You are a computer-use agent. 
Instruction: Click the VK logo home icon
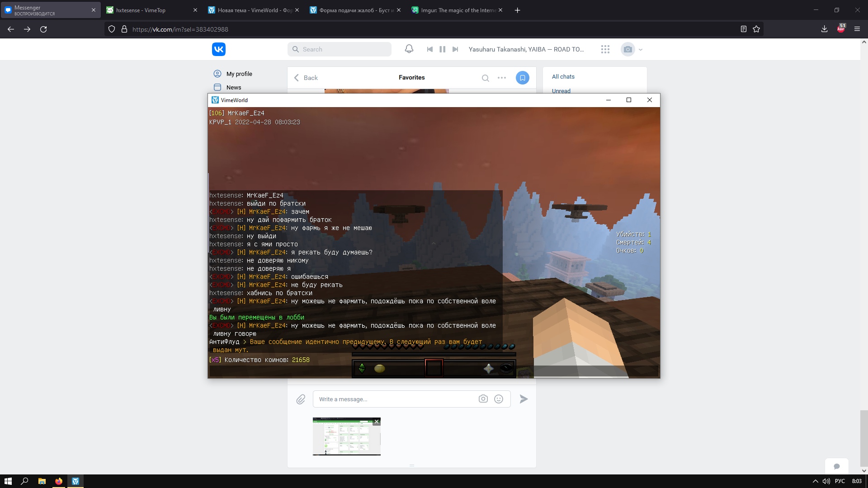coord(219,49)
